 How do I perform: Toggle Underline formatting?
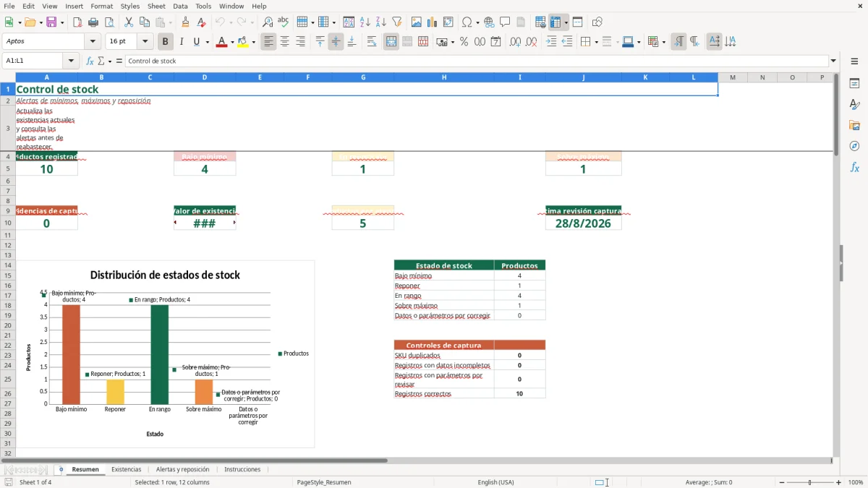pyautogui.click(x=197, y=42)
